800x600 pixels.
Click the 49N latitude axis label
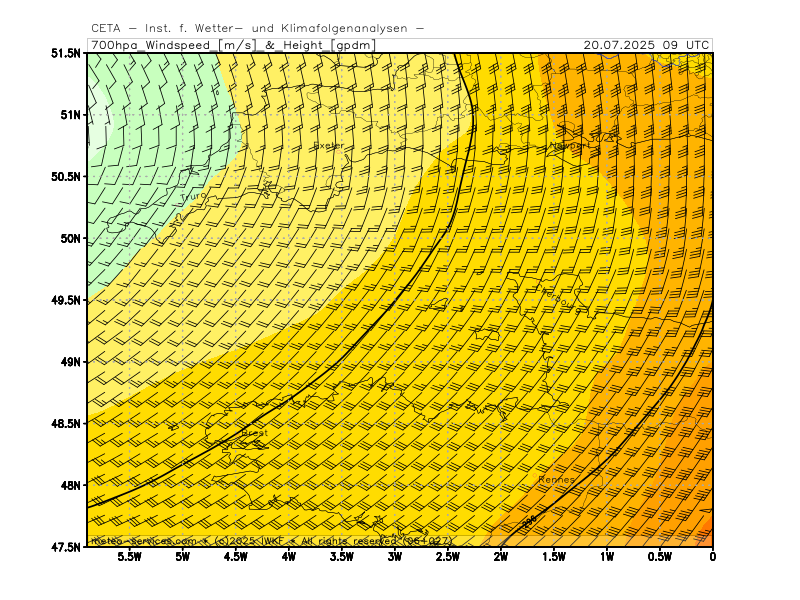[x=70, y=362]
